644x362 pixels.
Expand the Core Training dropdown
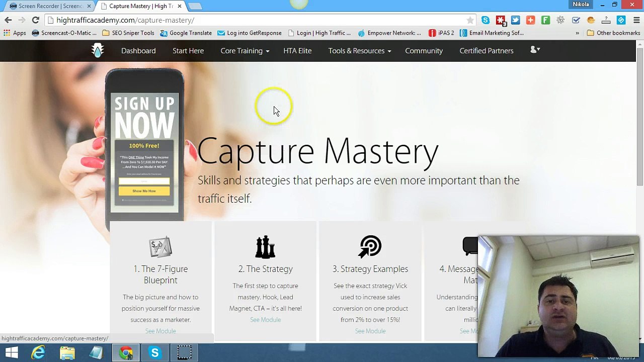coord(245,51)
